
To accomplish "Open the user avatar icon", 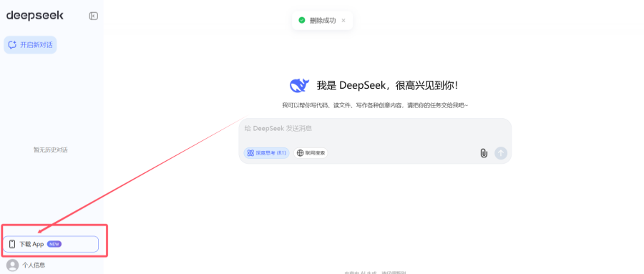I will click(13, 265).
